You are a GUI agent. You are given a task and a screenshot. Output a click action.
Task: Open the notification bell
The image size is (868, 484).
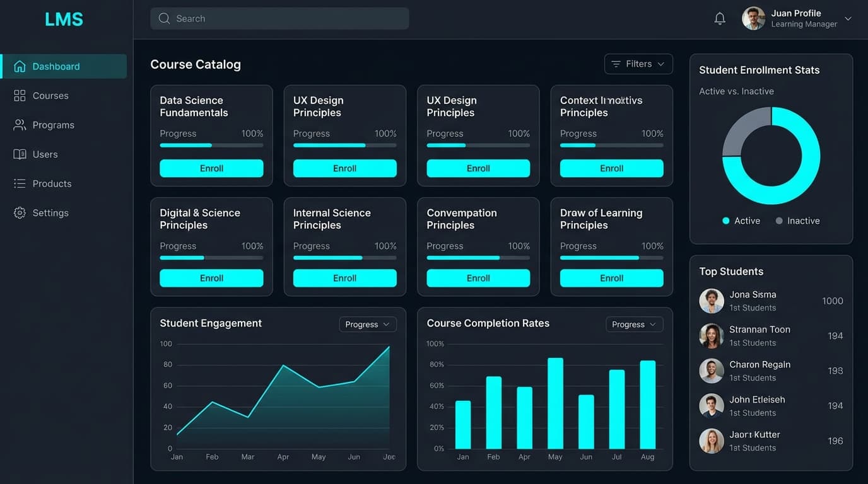coord(720,18)
